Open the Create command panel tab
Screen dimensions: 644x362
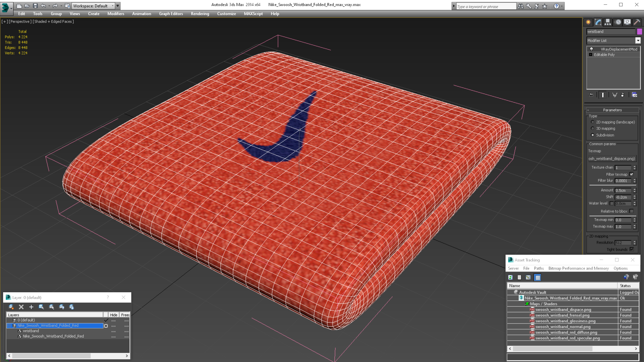(588, 22)
